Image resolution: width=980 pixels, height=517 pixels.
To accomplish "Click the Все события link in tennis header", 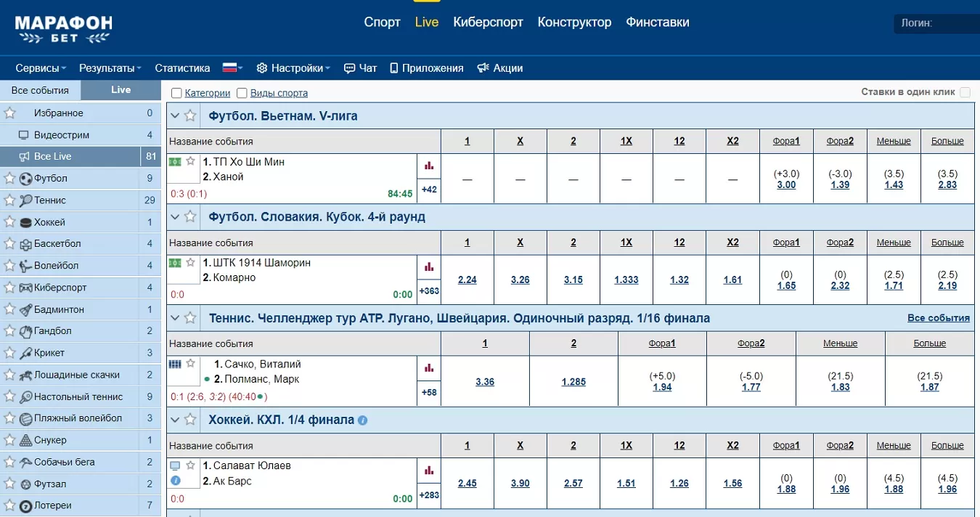I will coord(938,318).
